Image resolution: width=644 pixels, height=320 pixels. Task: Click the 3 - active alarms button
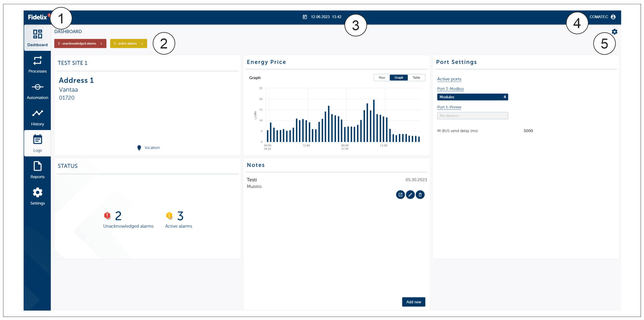(x=129, y=43)
